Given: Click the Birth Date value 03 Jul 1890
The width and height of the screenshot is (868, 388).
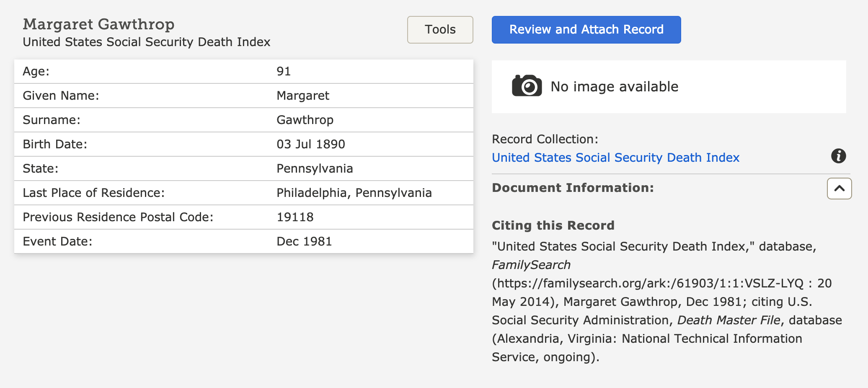Looking at the screenshot, I should (310, 144).
